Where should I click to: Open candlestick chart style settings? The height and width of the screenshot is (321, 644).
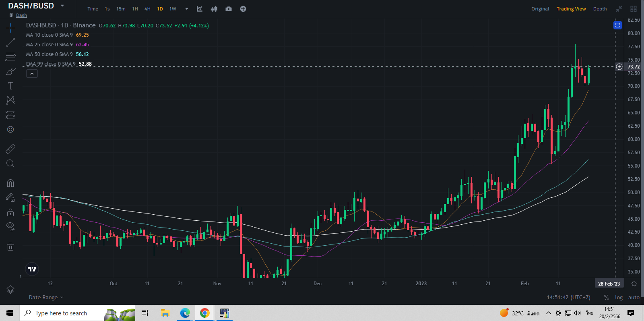214,9
